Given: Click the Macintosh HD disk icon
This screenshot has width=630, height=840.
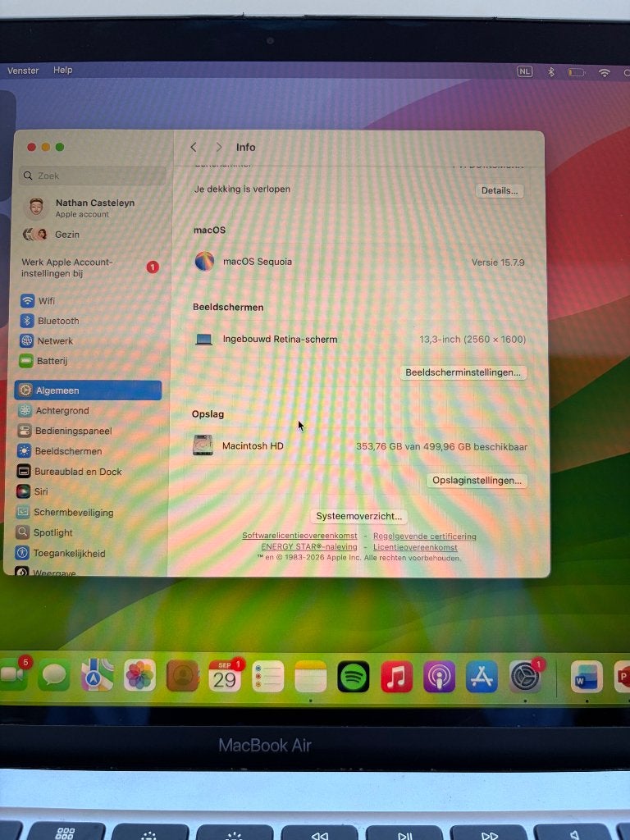Looking at the screenshot, I should click(203, 445).
